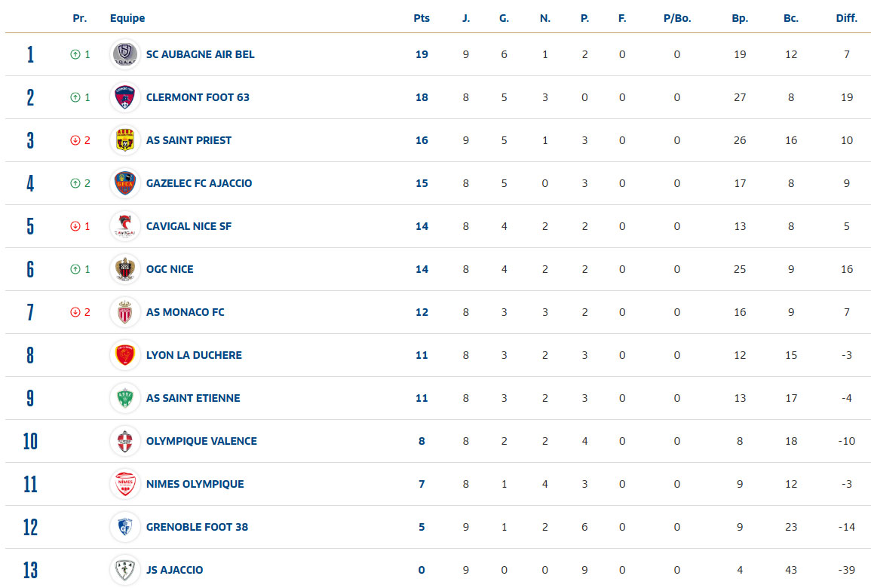871x588 pixels.
Task: Click the Clermont Foot 63 crest
Action: [x=124, y=97]
